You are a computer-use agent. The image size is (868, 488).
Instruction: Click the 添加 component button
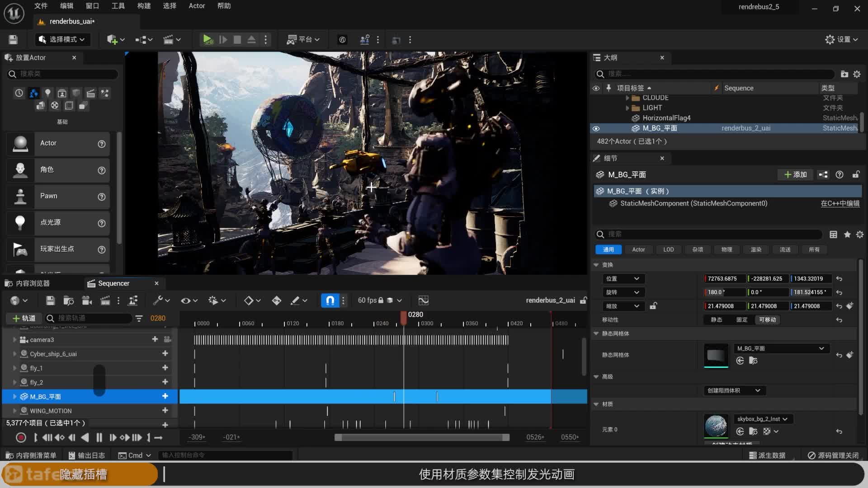(795, 174)
